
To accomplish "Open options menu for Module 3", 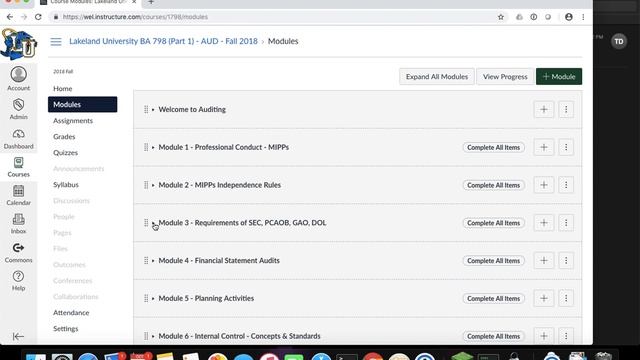I will [566, 223].
